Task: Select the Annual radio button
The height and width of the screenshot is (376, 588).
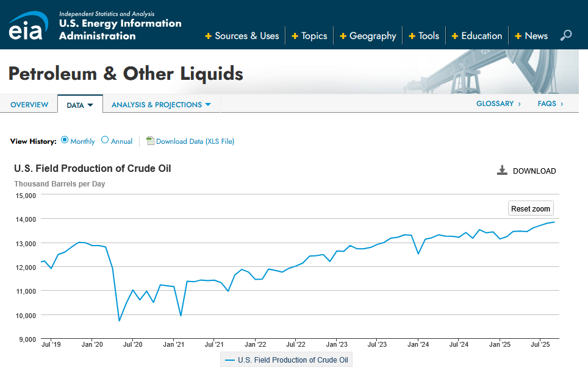Action: tap(105, 140)
